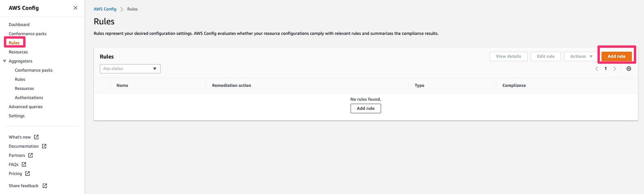Go to previous page arrow

coord(597,69)
